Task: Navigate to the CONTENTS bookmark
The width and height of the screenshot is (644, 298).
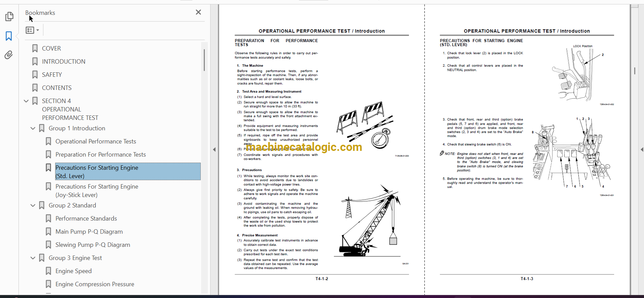Action: [57, 88]
